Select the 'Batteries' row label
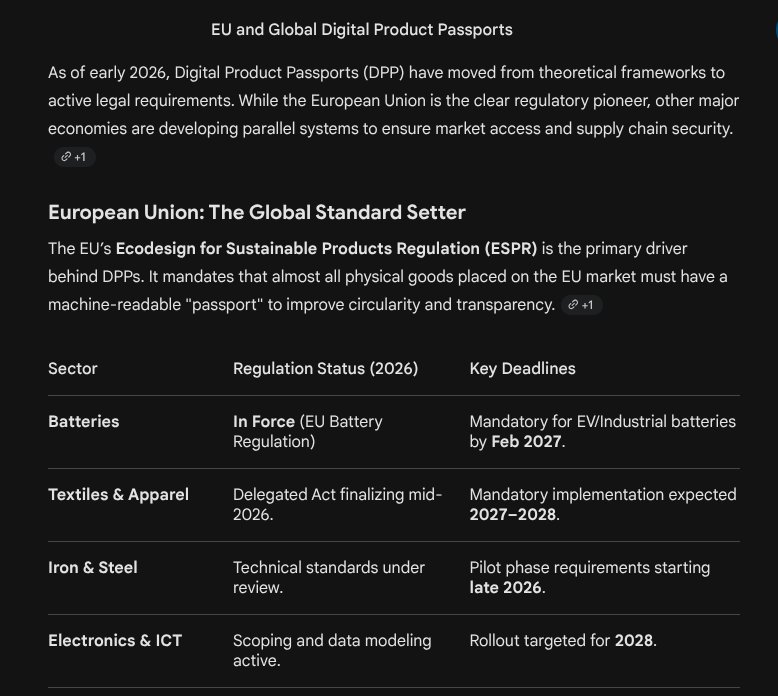Screen dimensions: 778x696 pyautogui.click(x=83, y=422)
